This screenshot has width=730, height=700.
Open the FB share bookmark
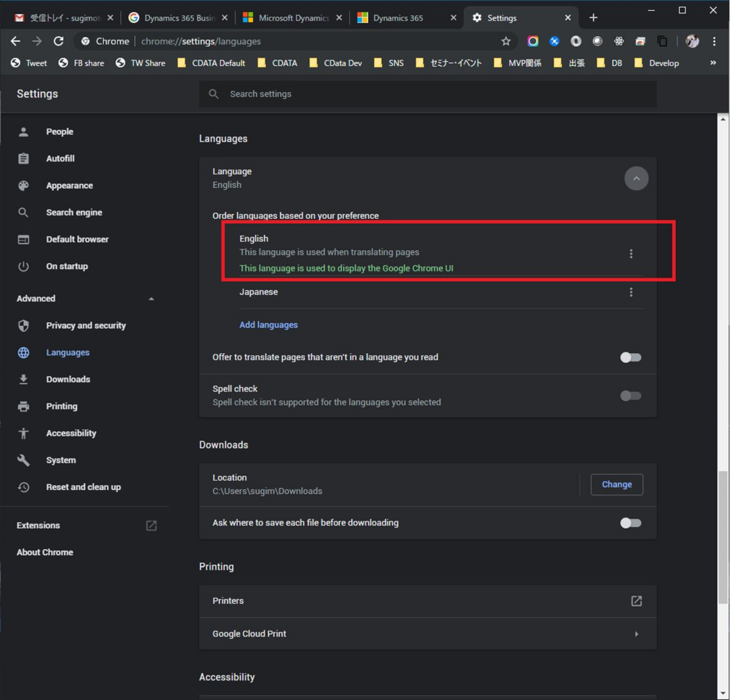(x=82, y=63)
